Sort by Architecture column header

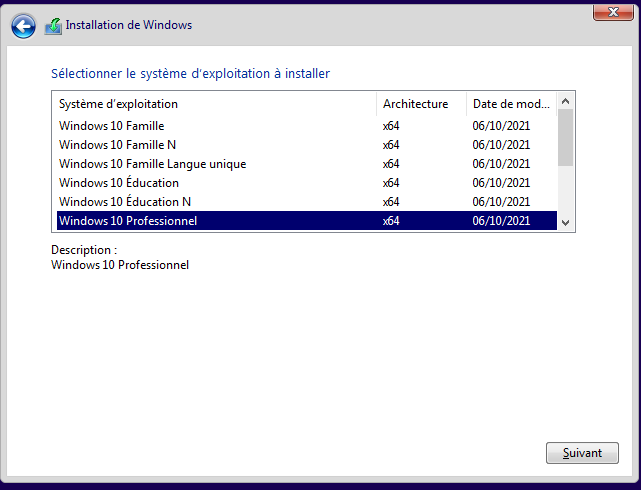click(421, 104)
